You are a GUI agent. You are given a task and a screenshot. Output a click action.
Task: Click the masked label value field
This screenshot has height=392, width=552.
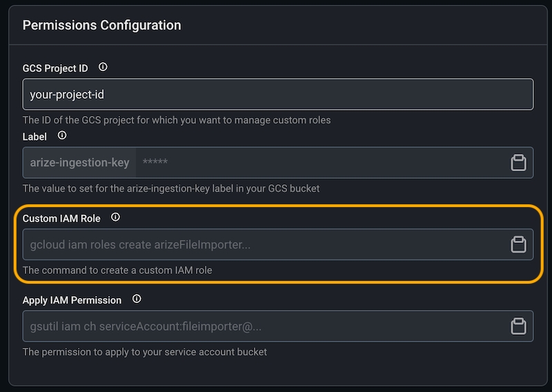point(317,163)
